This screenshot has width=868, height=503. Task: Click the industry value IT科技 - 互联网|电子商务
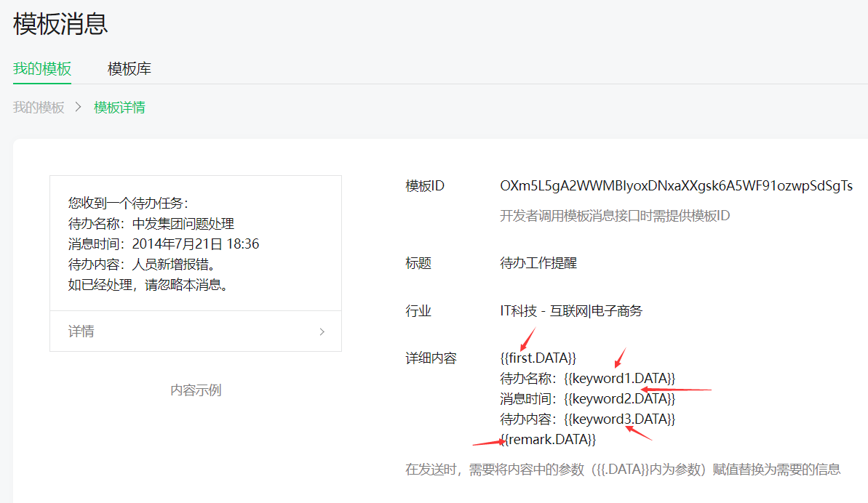pos(571,311)
